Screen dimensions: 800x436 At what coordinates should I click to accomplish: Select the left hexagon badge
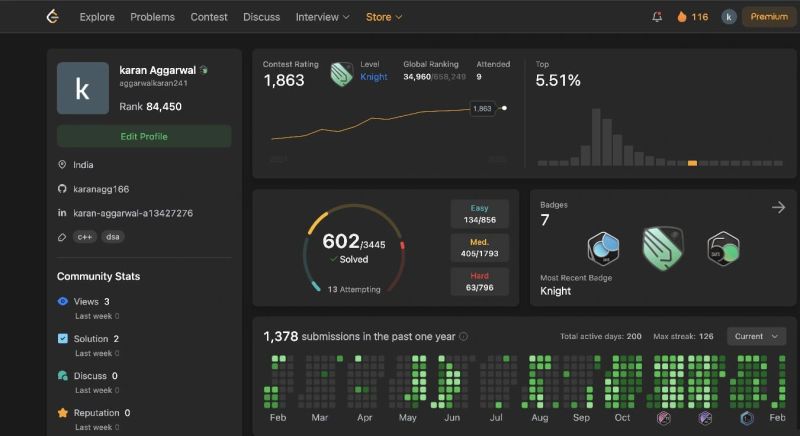click(603, 249)
